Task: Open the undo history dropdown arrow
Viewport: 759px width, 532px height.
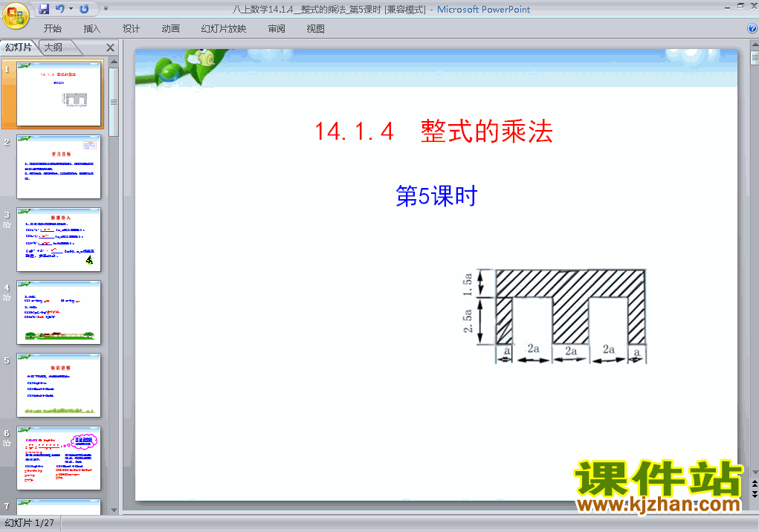Action: tap(71, 9)
